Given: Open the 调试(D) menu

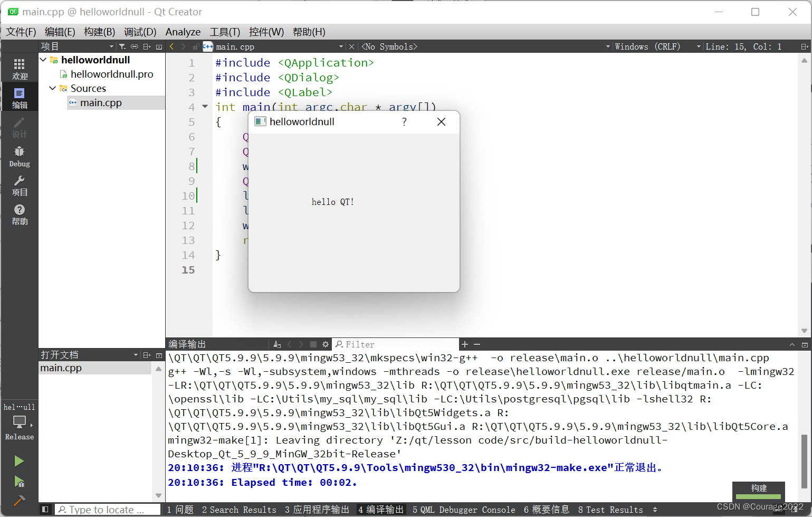Looking at the screenshot, I should [140, 32].
